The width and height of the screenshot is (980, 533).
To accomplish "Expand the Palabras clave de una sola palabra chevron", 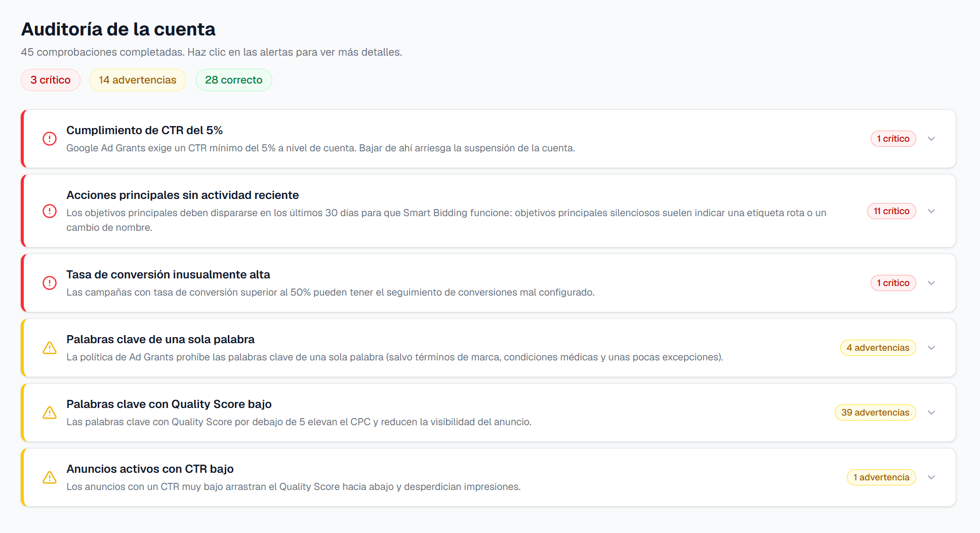I will pos(931,348).
